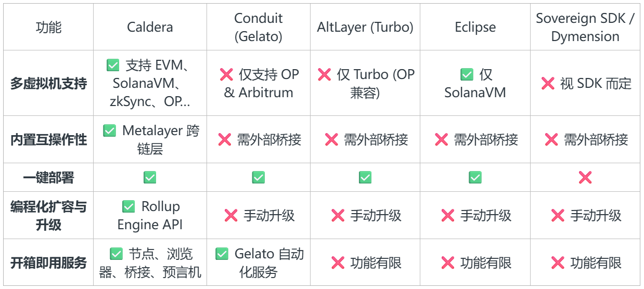Click AltLayer 一键部署 green checkmark

pos(365,178)
